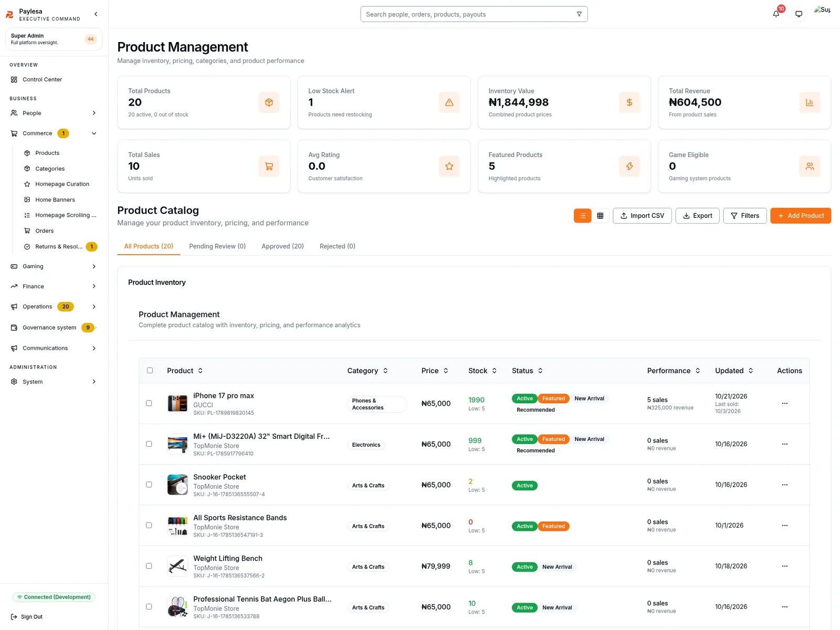840x630 pixels.
Task: Switch to grid view icon
Action: (x=600, y=216)
